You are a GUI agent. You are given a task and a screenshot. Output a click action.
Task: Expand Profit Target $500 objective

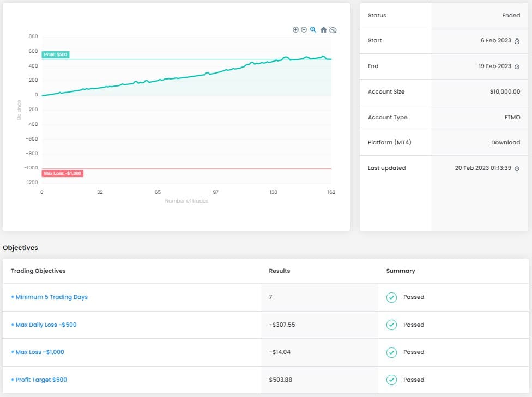point(39,380)
